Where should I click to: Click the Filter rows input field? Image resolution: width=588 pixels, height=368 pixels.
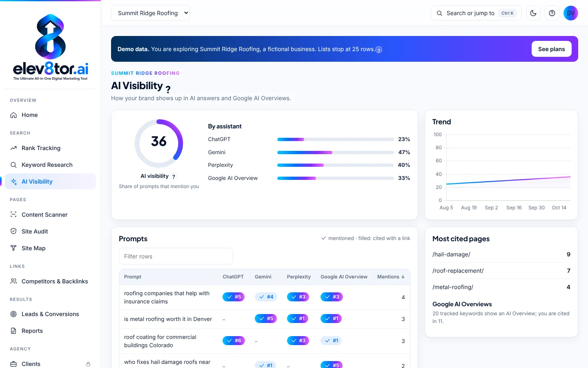coord(176,256)
